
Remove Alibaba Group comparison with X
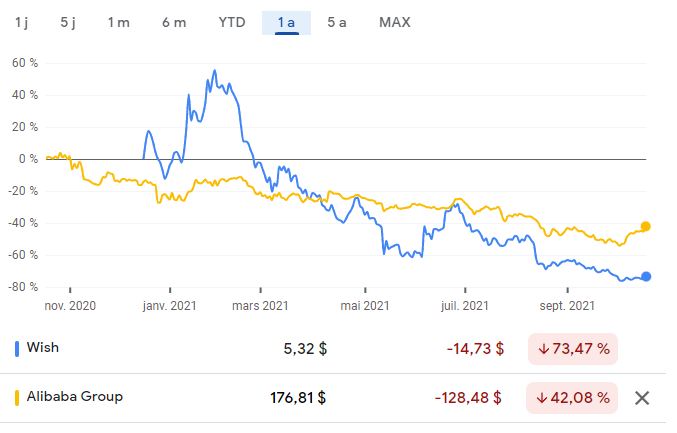coord(642,398)
